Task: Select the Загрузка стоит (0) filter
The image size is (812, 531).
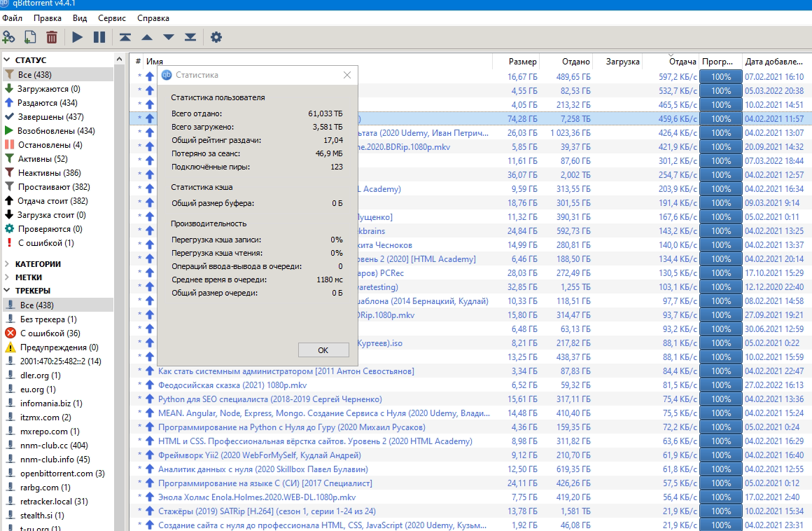Action: pyautogui.click(x=58, y=214)
